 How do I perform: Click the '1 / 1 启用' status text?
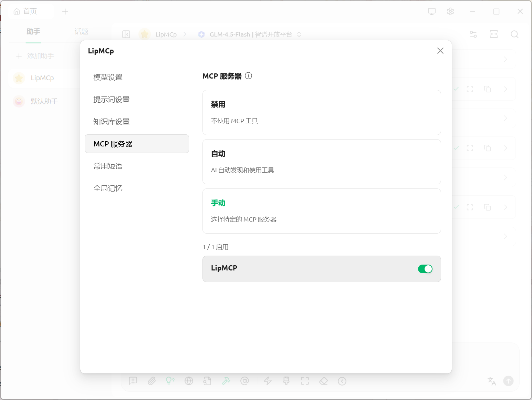(x=216, y=247)
